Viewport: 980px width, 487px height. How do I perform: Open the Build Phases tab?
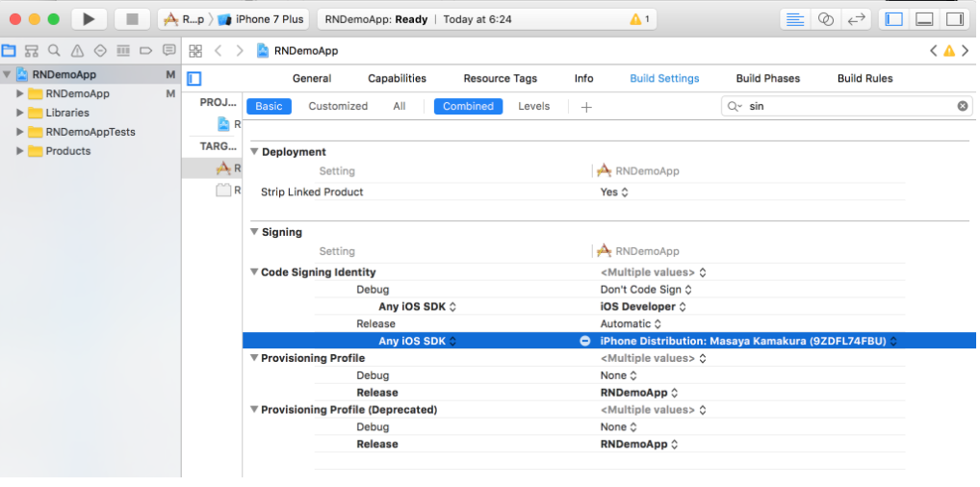pos(767,78)
